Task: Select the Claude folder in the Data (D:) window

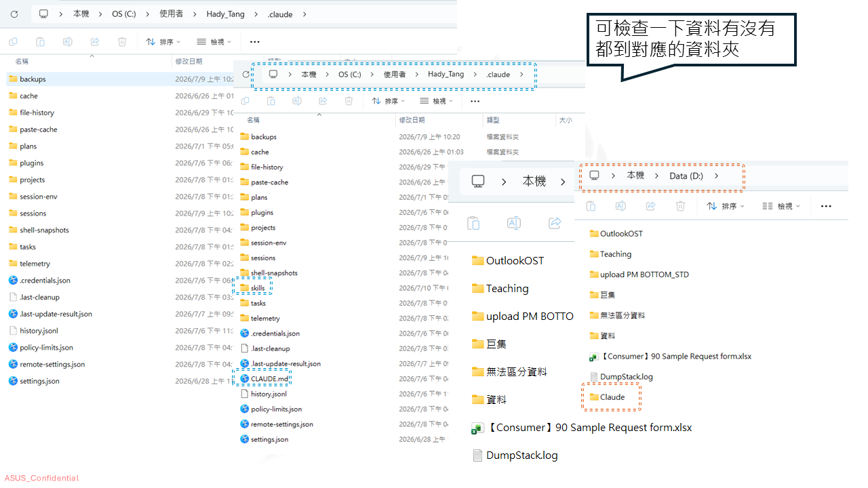Action: (x=607, y=397)
